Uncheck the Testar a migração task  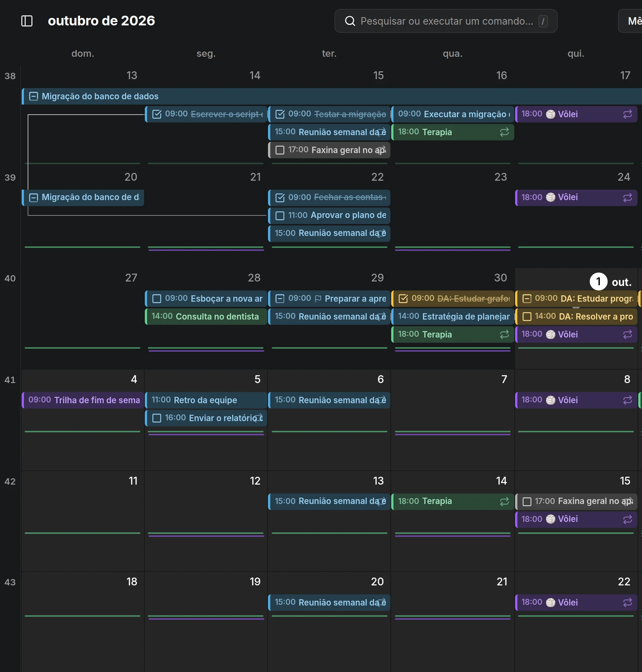[x=280, y=114]
